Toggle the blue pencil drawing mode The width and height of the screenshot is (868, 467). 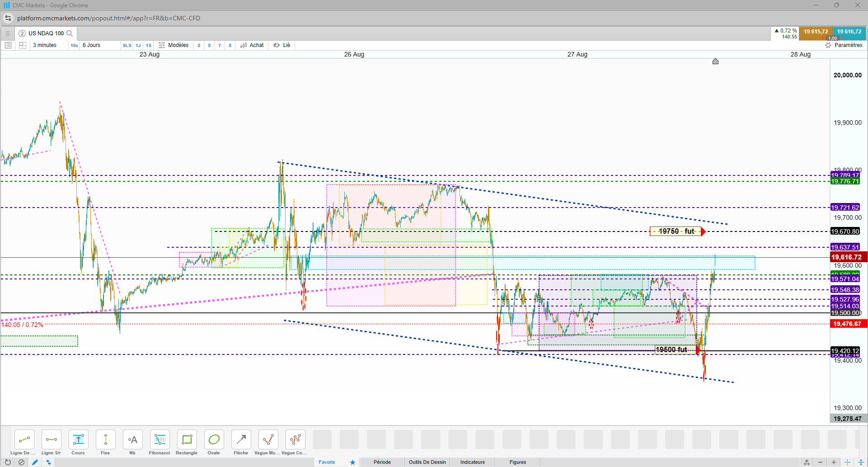tap(35, 462)
